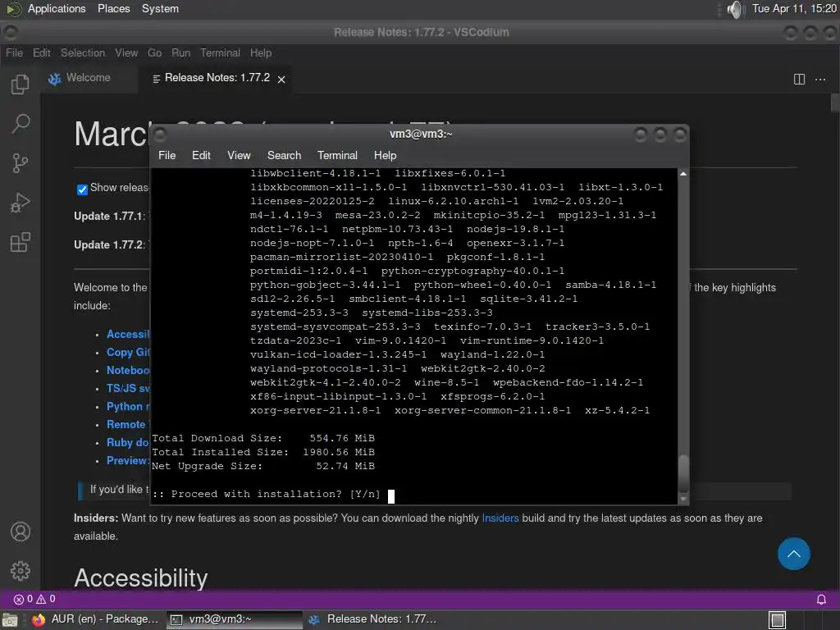Follow the Notebook highlight link
Screen dimensions: 840x630
[x=127, y=370]
